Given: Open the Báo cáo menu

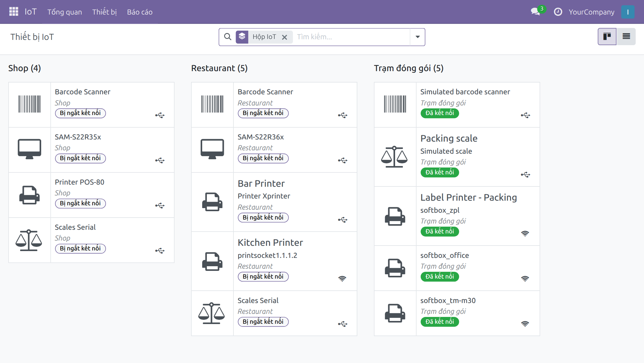Looking at the screenshot, I should [140, 12].
